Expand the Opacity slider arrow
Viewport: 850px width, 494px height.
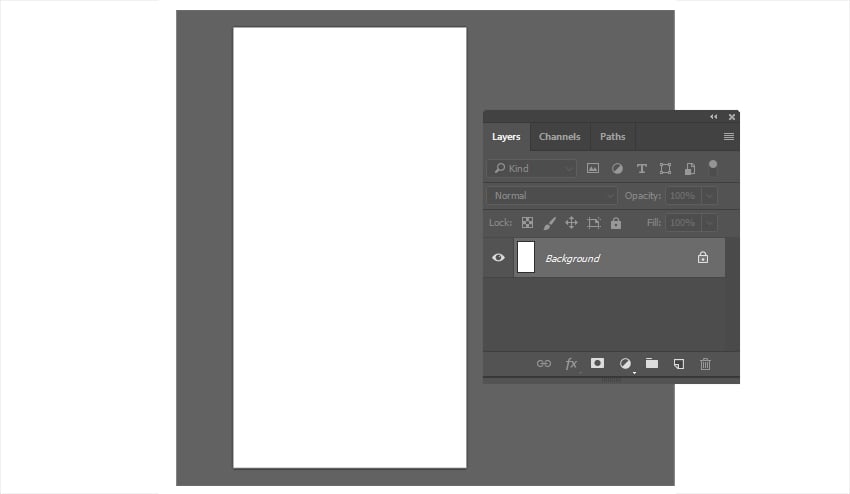coord(709,195)
